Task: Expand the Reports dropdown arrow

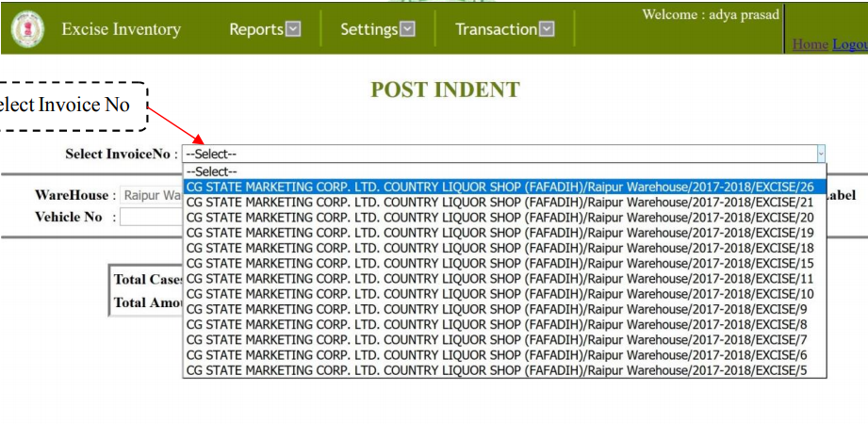Action: pyautogui.click(x=293, y=29)
